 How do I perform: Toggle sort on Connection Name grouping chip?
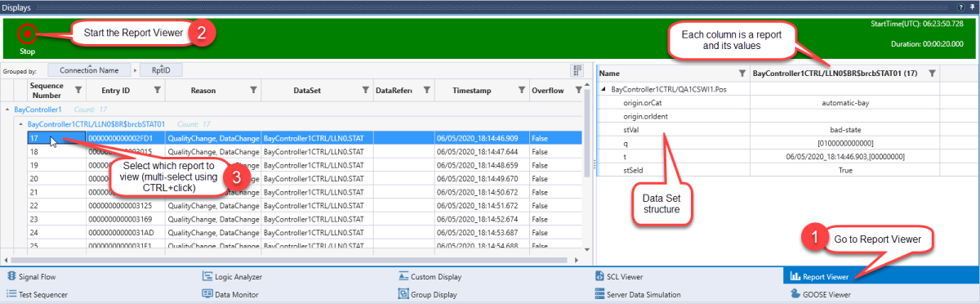point(90,70)
